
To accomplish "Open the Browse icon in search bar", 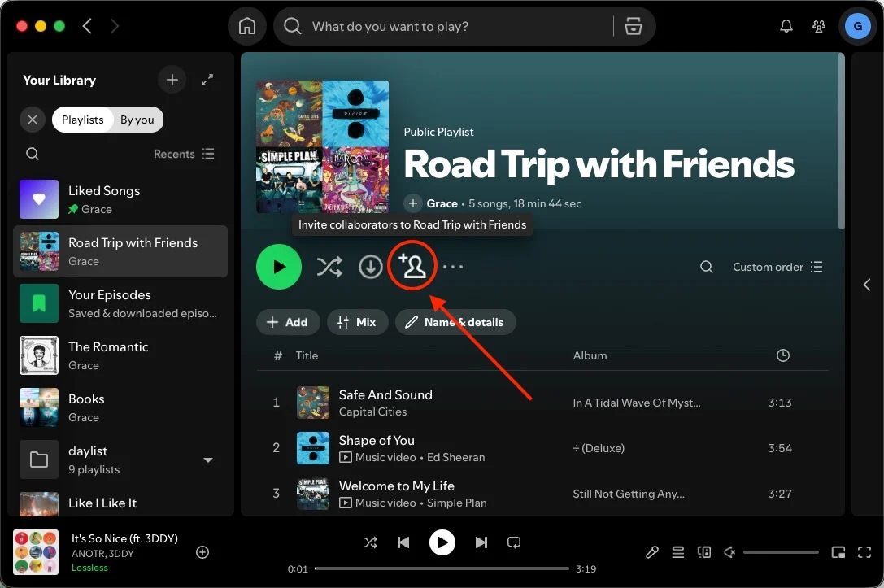I will coord(634,26).
